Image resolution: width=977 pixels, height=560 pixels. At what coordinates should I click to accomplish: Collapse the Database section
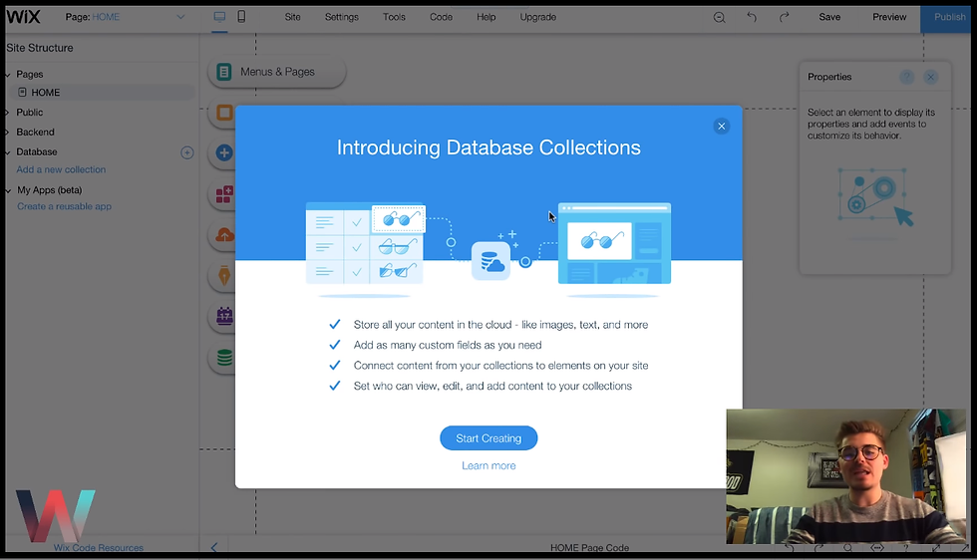tap(8, 152)
